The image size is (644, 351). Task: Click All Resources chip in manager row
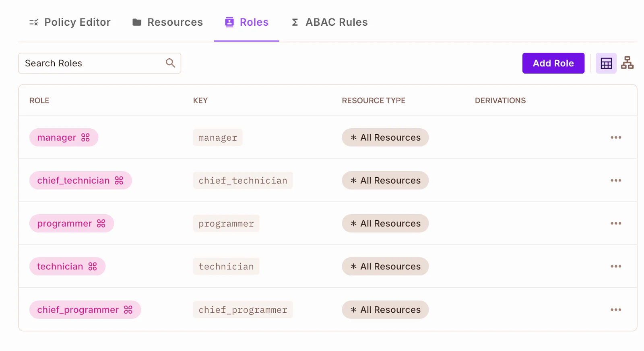[385, 138]
